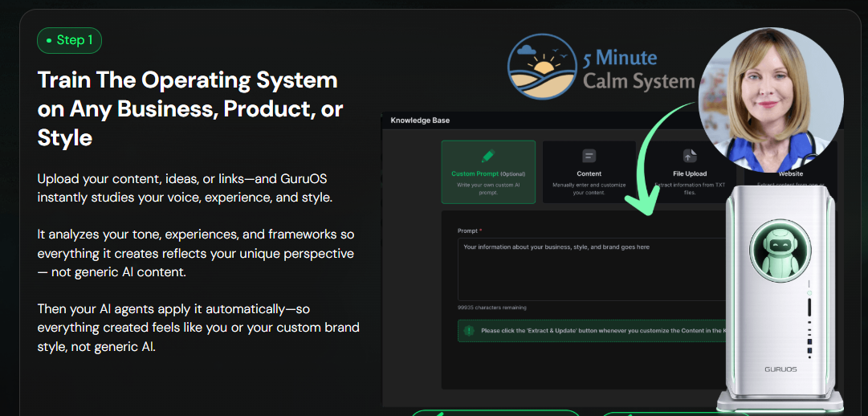
Task: Click the '99935 characters remaining' text
Action: pos(491,308)
